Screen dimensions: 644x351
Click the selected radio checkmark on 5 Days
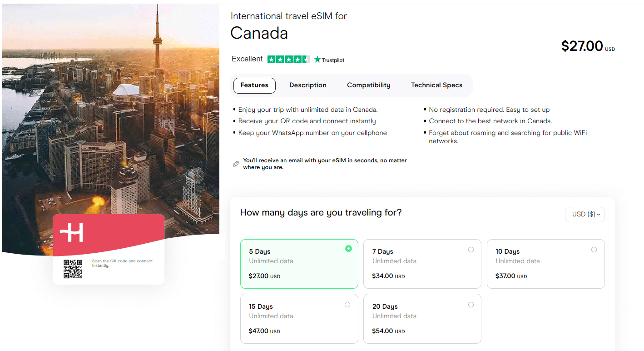click(x=348, y=249)
